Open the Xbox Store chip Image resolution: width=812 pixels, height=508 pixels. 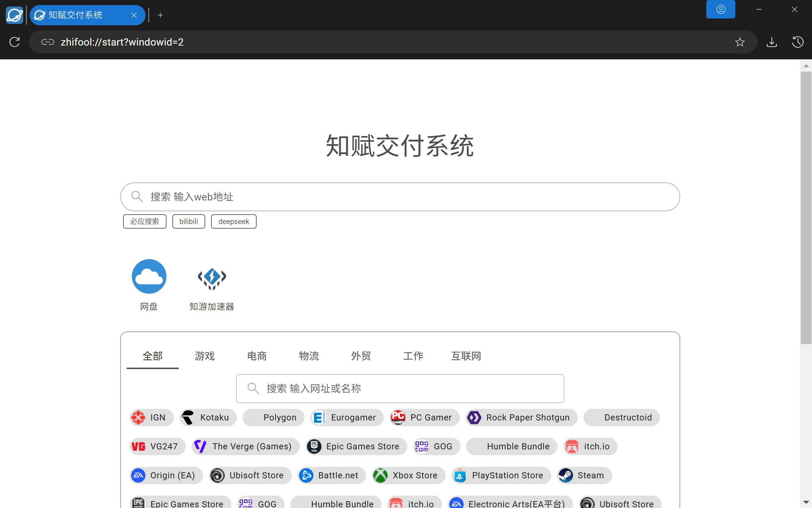409,475
